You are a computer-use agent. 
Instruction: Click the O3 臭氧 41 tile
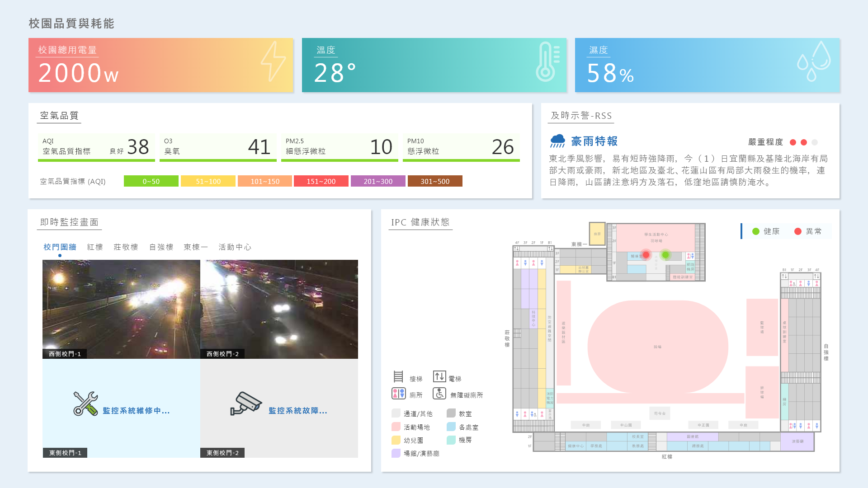coord(218,147)
